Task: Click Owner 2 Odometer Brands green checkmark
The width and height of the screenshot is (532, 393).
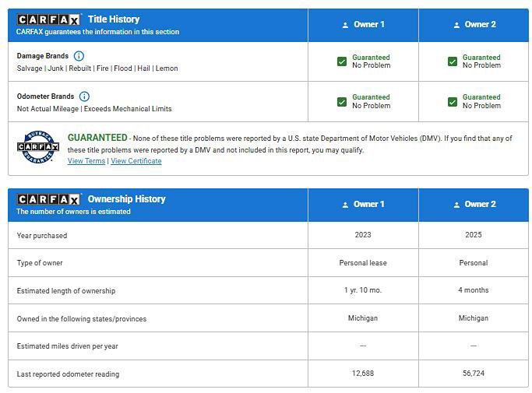Action: pos(453,102)
